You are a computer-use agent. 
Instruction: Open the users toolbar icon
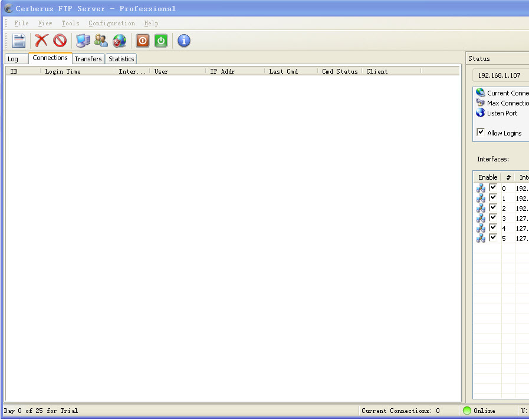pyautogui.click(x=101, y=41)
